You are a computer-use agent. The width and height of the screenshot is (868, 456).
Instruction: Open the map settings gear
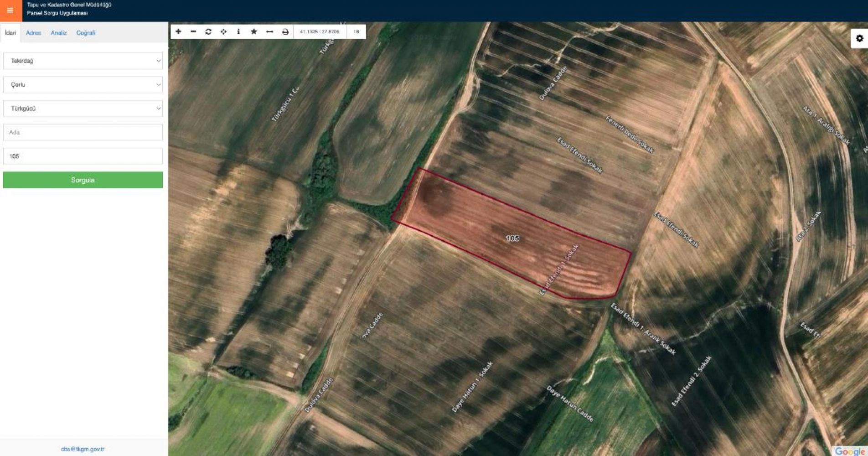[x=859, y=38]
